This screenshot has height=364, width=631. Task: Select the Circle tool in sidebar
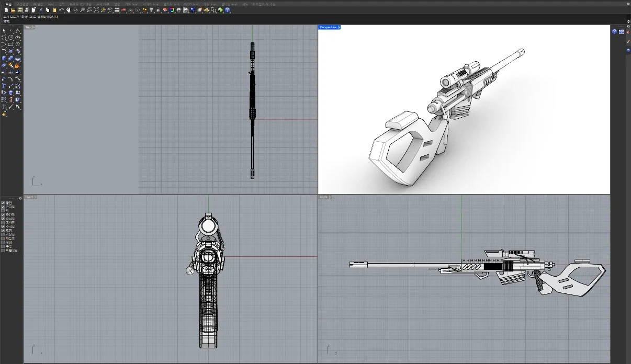(x=10, y=37)
